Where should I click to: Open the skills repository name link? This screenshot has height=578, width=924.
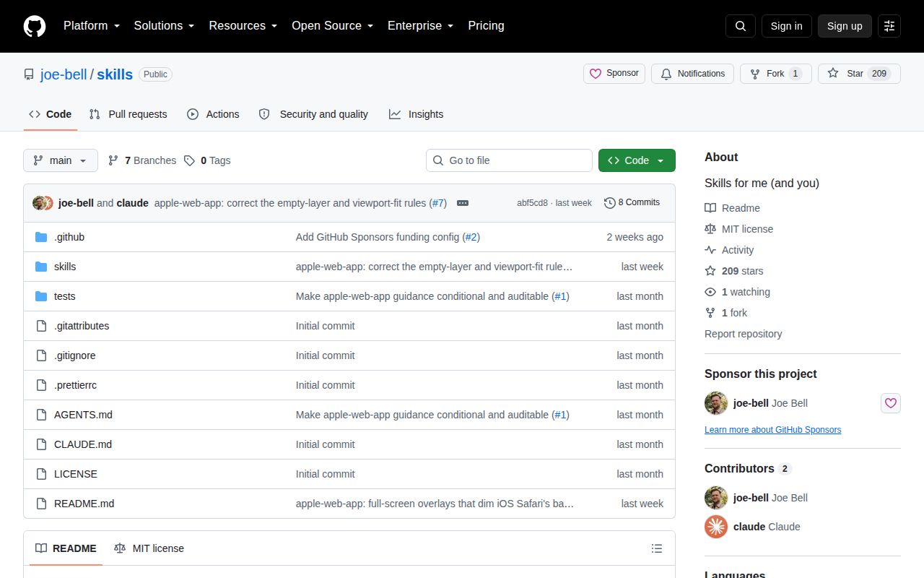(115, 74)
